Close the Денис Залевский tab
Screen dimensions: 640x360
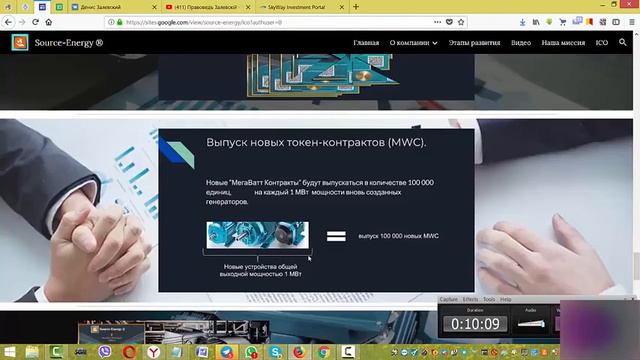click(x=154, y=7)
